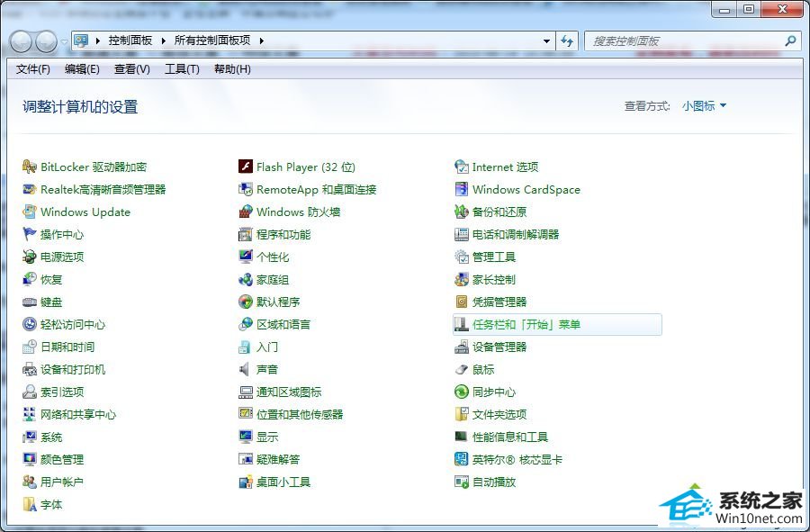Open the 程序和功能 icon
The image size is (810, 532).
[246, 234]
